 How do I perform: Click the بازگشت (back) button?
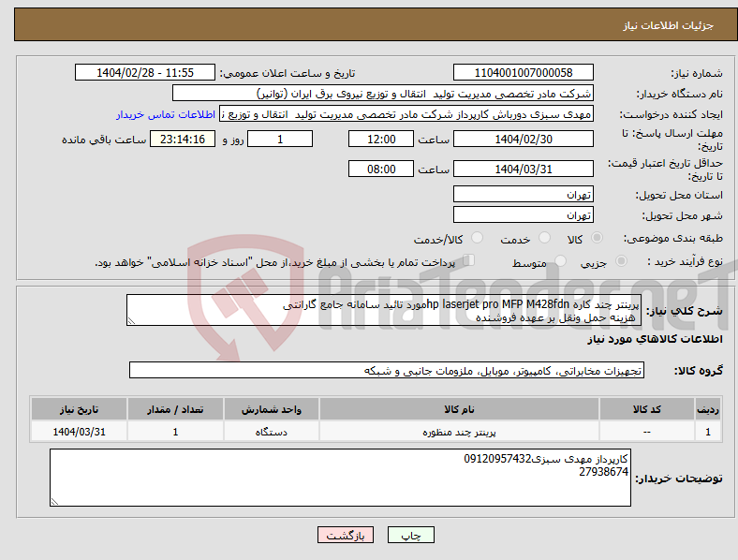tap(346, 535)
